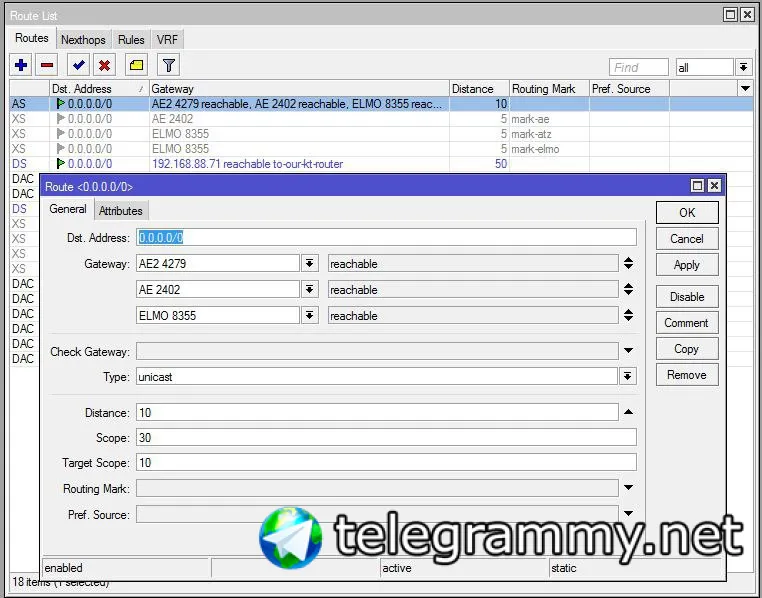Open the AE2 4279 gateway dropdown
The height and width of the screenshot is (598, 762).
[309, 264]
